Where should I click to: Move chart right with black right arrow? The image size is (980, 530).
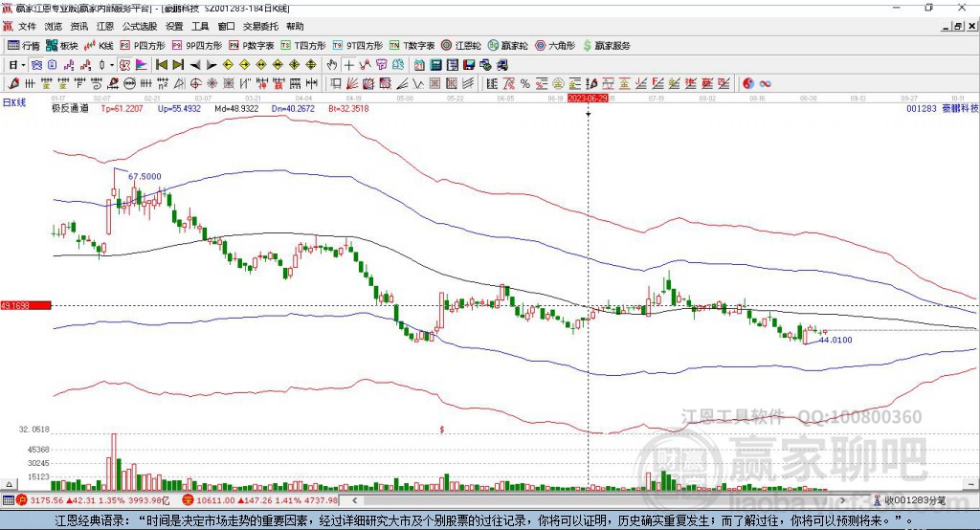tap(212, 65)
